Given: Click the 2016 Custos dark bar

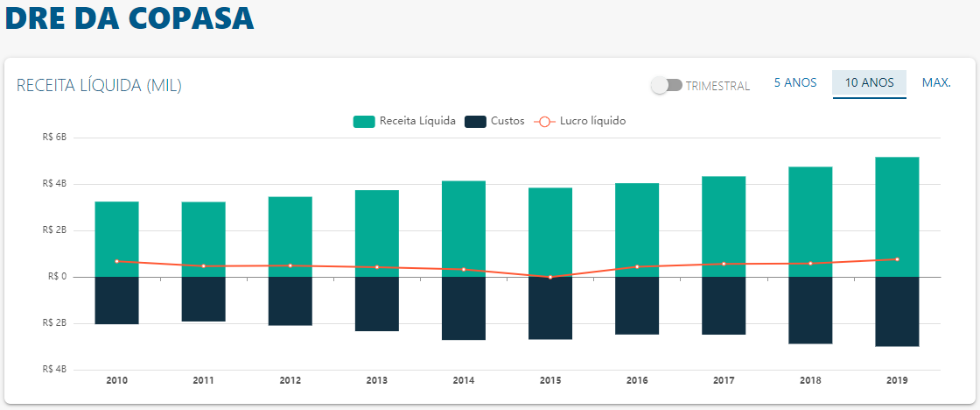Looking at the screenshot, I should (637, 306).
